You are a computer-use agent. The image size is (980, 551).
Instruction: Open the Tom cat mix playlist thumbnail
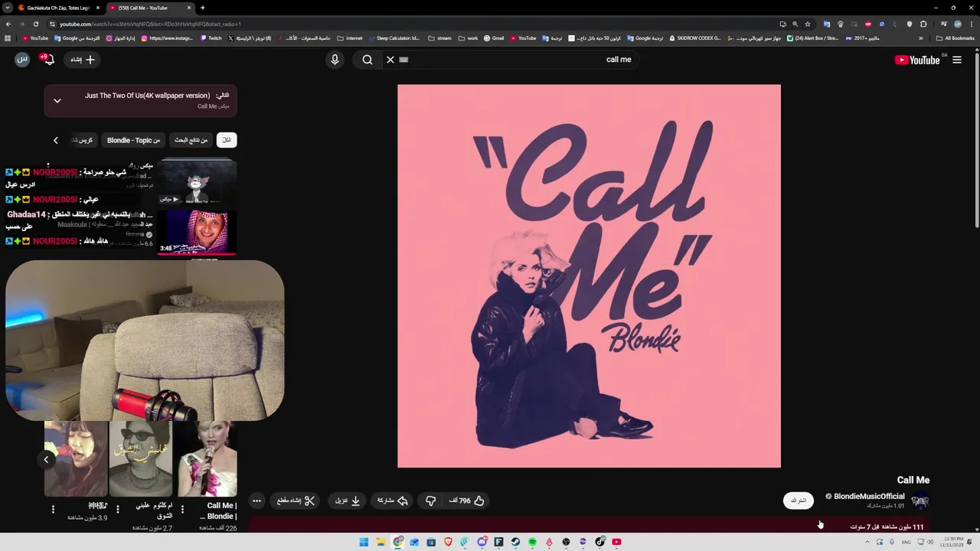pyautogui.click(x=196, y=181)
